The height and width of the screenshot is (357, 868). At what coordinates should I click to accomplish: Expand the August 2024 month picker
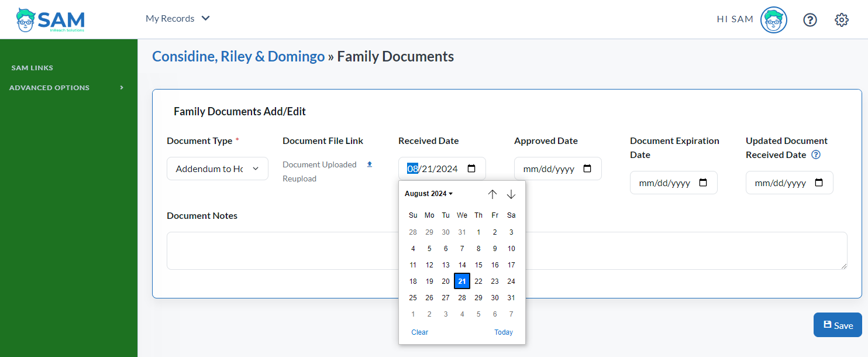point(429,194)
